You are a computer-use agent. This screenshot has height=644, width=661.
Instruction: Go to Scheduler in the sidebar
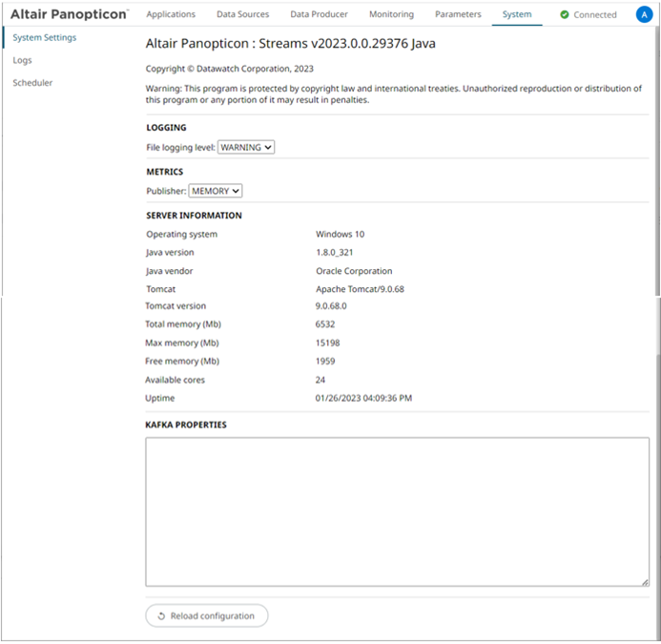pos(32,83)
